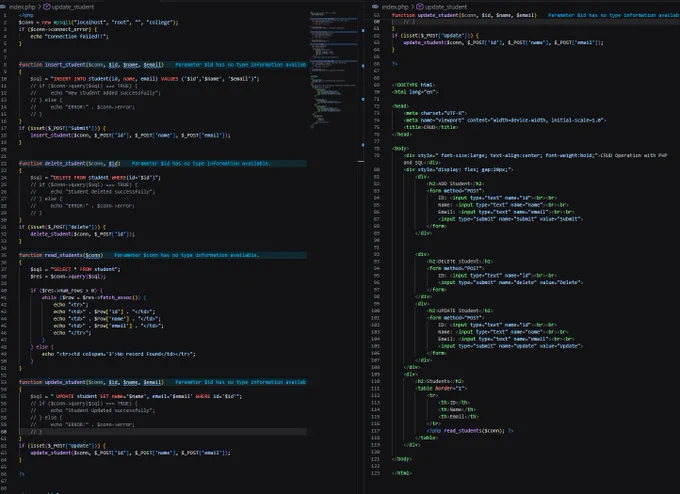Click the echo "connection failed!!" line

pos(69,36)
